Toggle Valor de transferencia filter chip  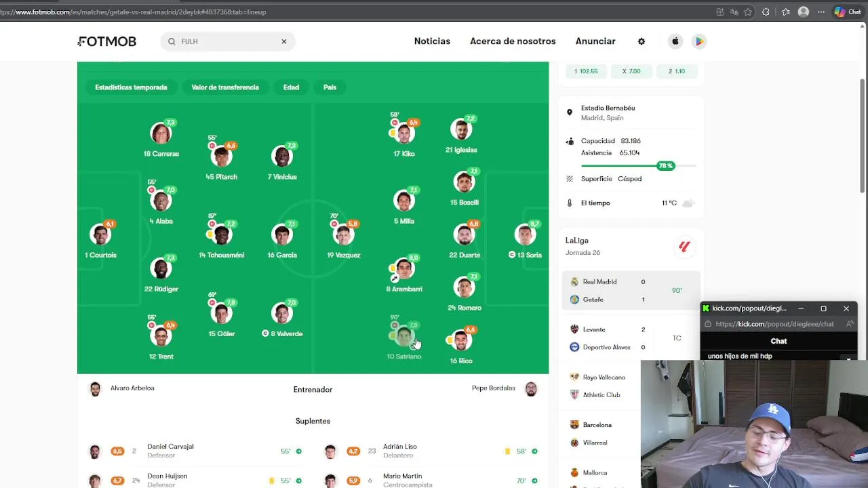(225, 87)
